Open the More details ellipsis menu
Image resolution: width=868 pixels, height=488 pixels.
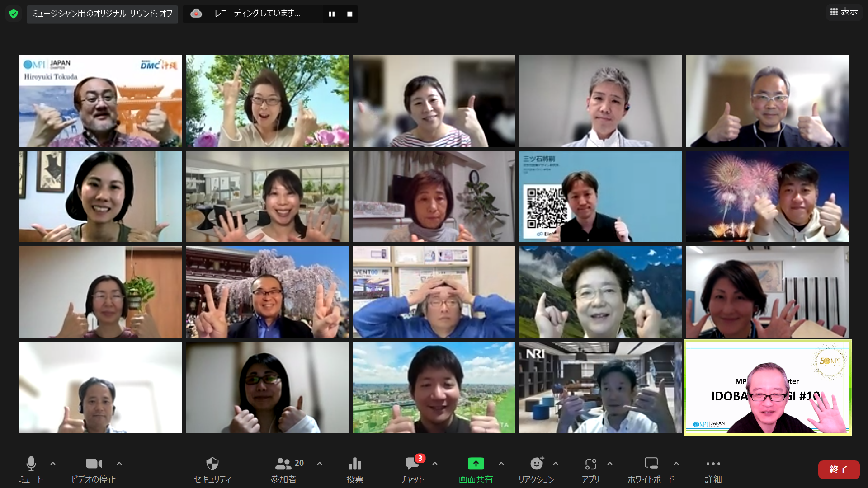pos(713,464)
